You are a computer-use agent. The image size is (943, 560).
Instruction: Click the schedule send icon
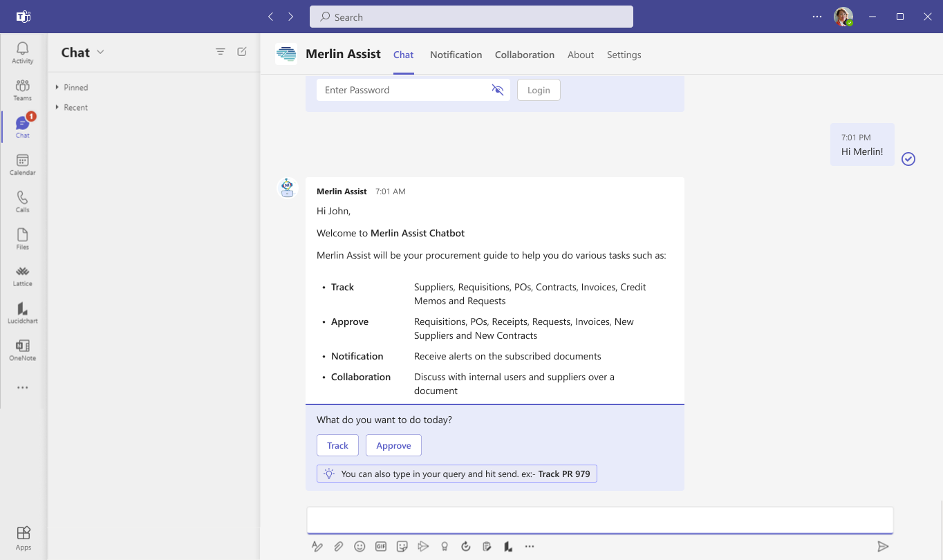click(x=423, y=546)
